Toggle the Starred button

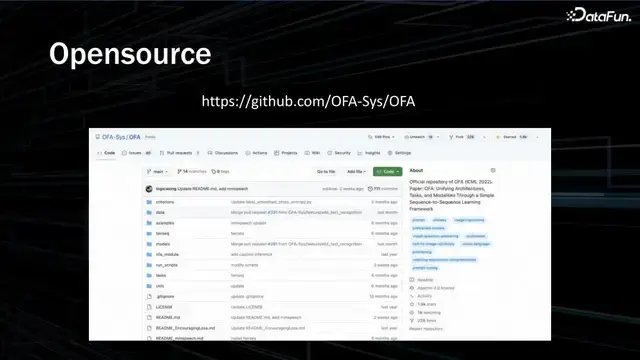tap(512, 137)
